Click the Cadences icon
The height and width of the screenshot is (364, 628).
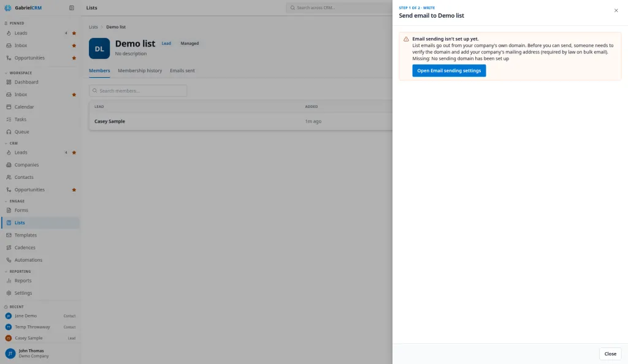[x=9, y=248]
